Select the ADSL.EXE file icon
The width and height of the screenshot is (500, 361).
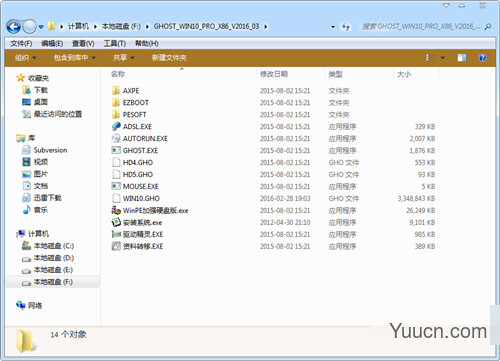tap(116, 126)
